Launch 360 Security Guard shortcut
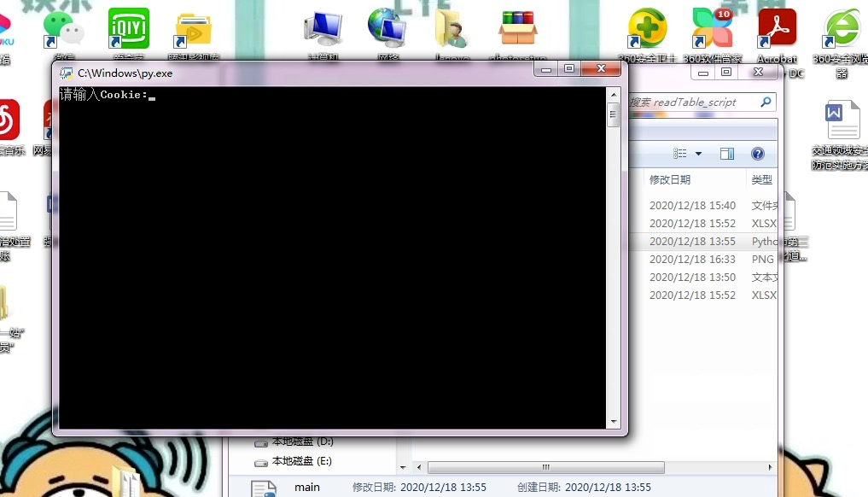Viewport: 868px width, 497px height. (647, 27)
